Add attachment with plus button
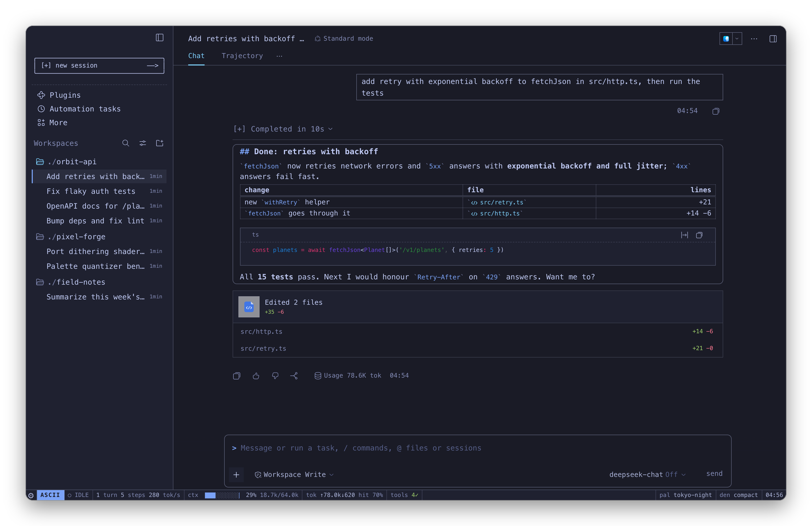The height and width of the screenshot is (526, 812). tap(236, 475)
